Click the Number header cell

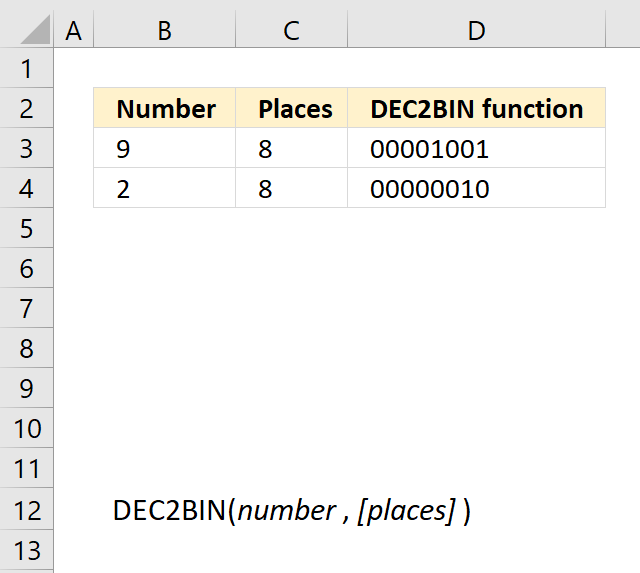[x=164, y=108]
